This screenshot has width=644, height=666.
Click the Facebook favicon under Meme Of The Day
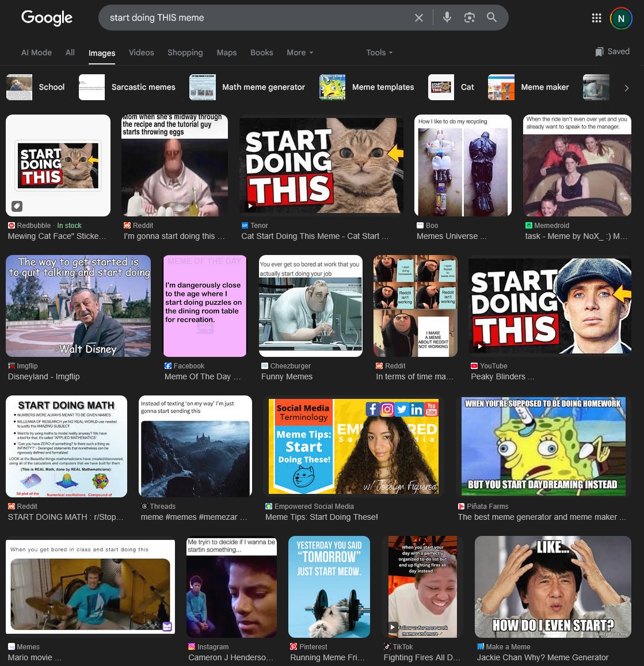tap(167, 366)
